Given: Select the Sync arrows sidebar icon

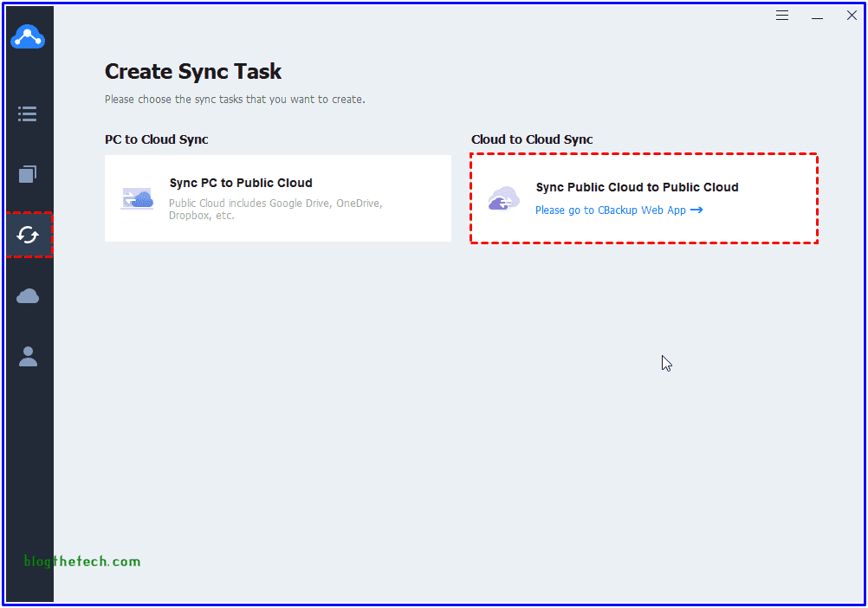Looking at the screenshot, I should pos(28,235).
